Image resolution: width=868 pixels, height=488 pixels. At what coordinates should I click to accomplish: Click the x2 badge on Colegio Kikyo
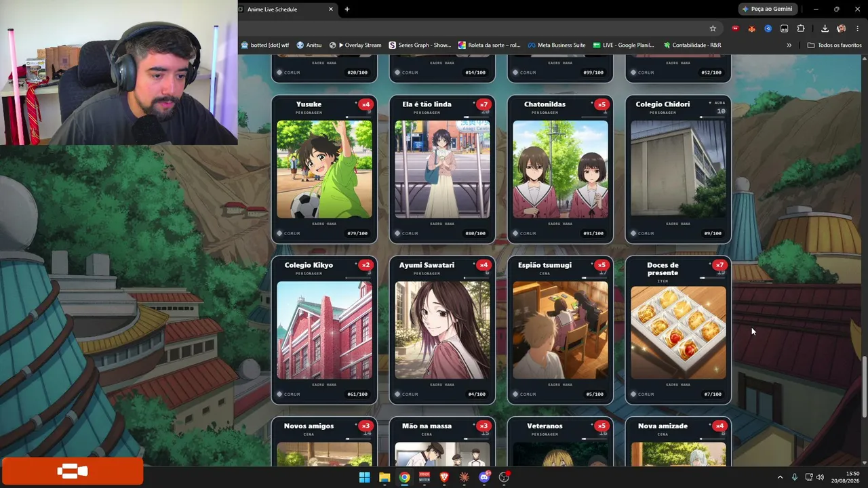[366, 265]
